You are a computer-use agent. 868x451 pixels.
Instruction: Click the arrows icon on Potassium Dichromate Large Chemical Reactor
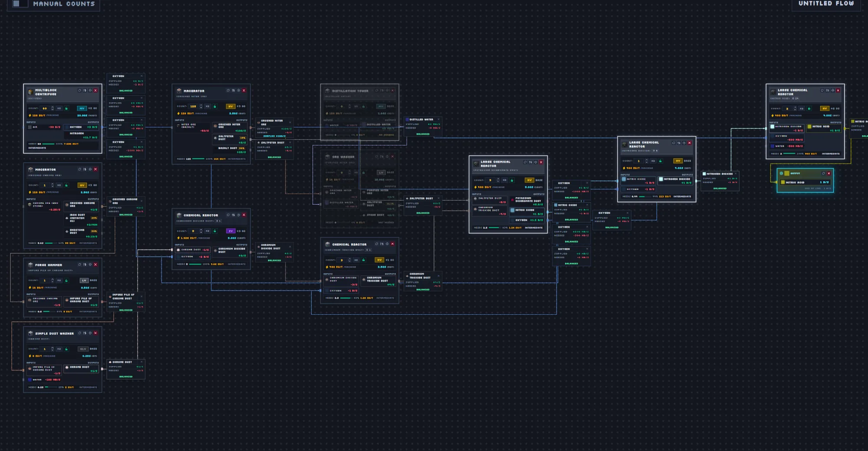pyautogui.click(x=530, y=162)
